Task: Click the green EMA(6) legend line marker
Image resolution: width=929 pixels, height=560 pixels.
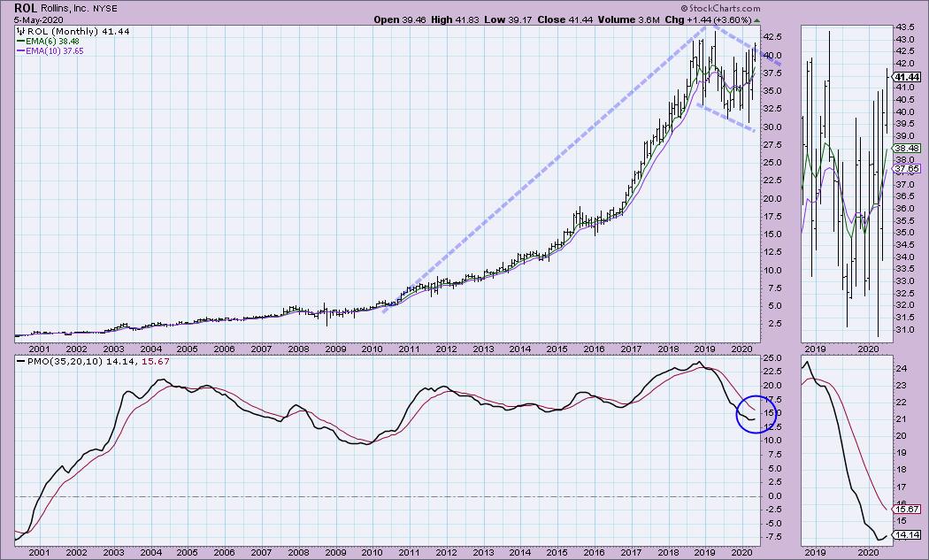Action: click(20, 42)
